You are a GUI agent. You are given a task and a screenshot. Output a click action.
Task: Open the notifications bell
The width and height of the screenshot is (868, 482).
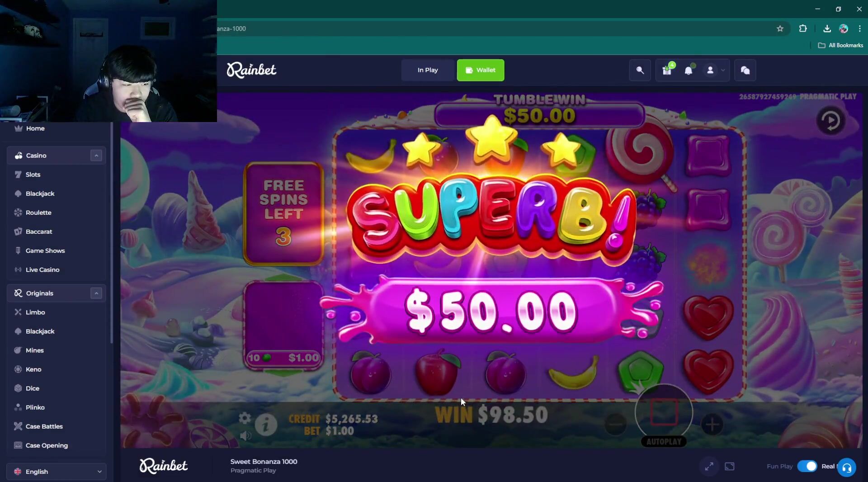(688, 70)
